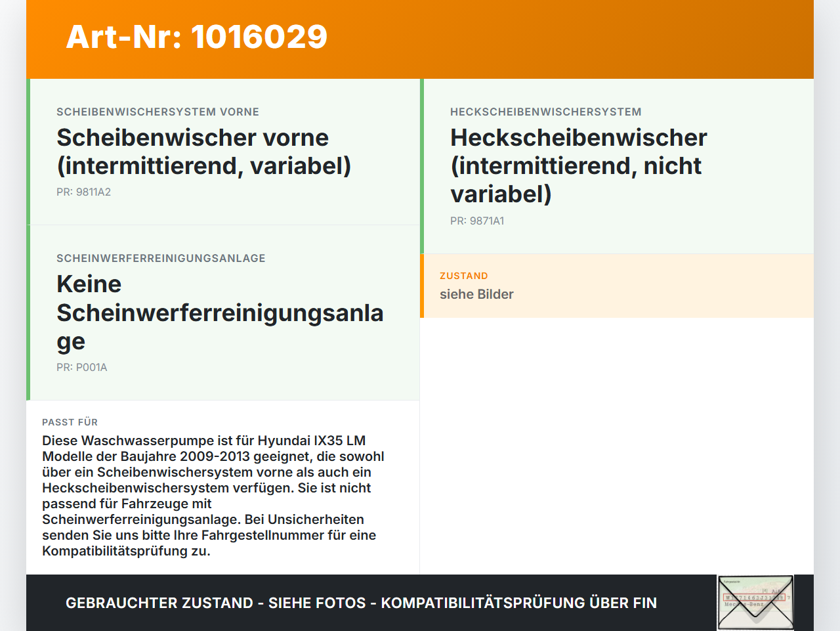
Task: Select PR code 9871A1
Action: click(477, 221)
